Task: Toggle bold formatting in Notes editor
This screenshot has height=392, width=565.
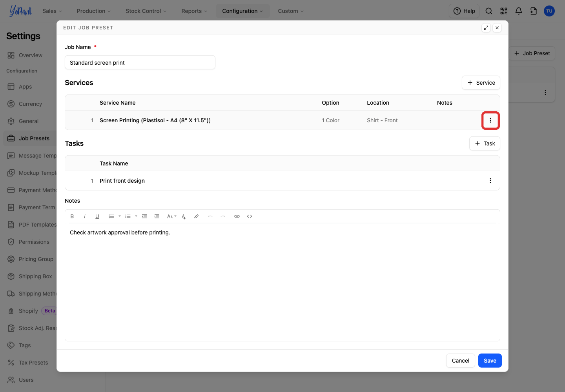Action: 72,216
